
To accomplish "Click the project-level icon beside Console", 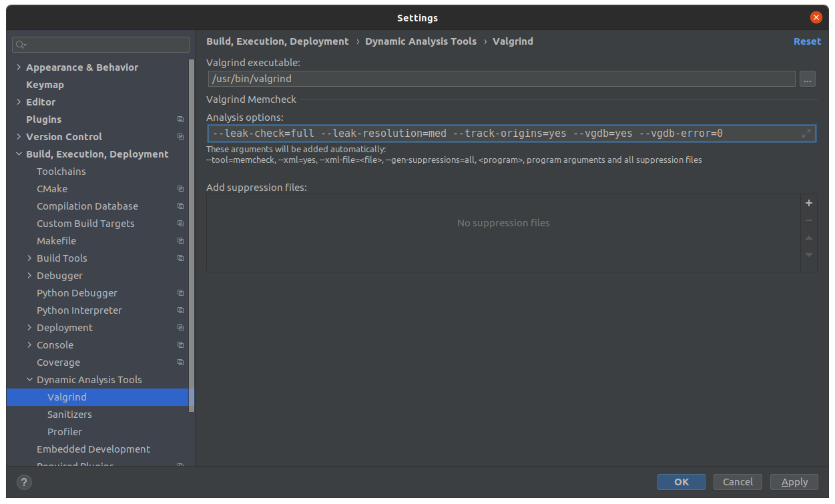I will tap(180, 345).
